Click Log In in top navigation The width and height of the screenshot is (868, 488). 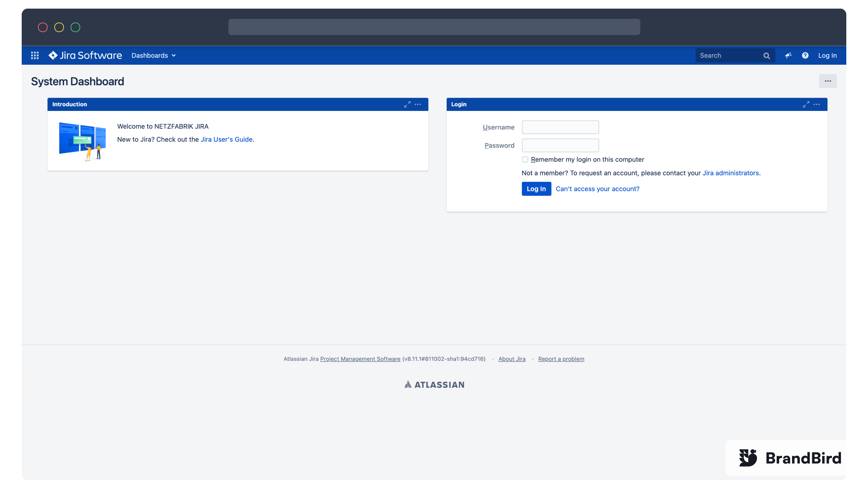(827, 55)
